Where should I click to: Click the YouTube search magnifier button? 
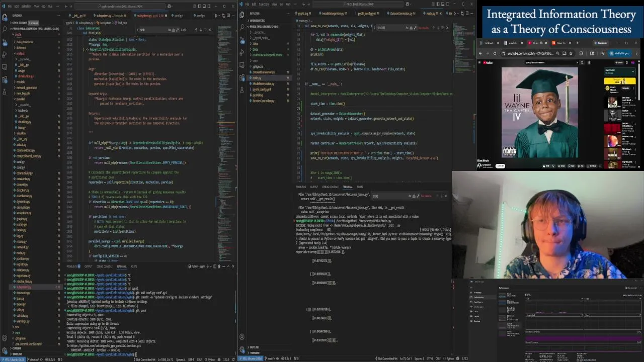click(x=582, y=63)
